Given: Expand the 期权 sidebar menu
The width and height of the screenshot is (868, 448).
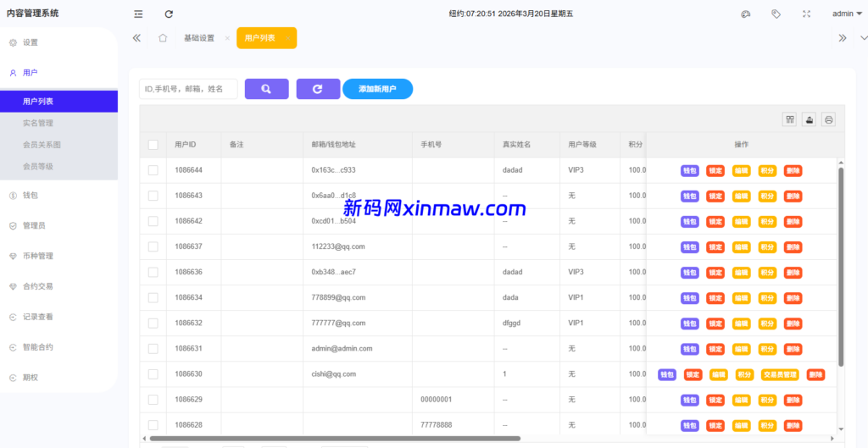Looking at the screenshot, I should pyautogui.click(x=58, y=378).
